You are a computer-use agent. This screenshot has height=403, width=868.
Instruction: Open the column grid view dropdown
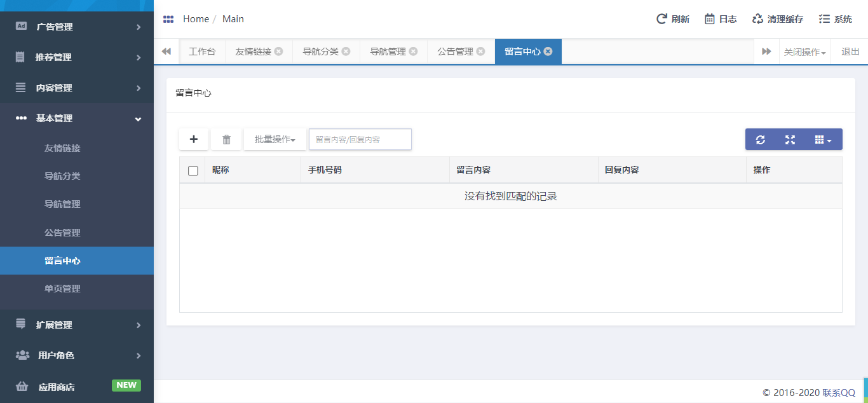tap(823, 140)
